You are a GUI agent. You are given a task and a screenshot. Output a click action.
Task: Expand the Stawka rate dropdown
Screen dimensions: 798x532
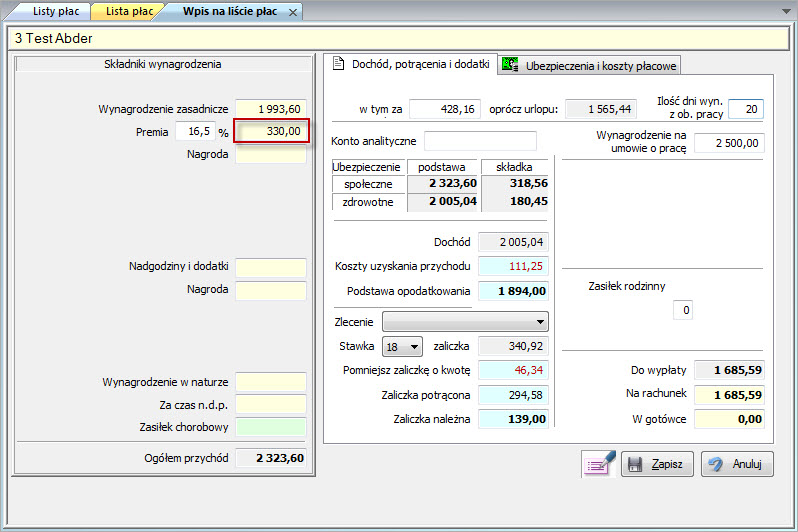click(414, 346)
